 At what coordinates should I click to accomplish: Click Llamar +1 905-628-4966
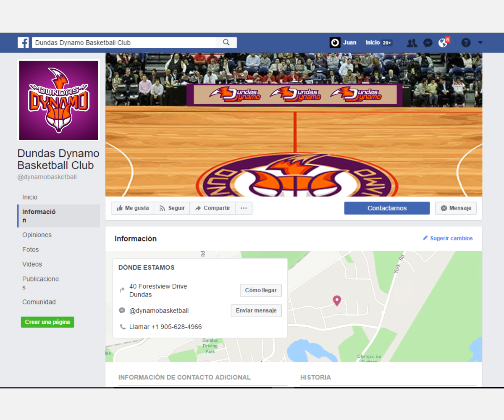[x=165, y=327]
